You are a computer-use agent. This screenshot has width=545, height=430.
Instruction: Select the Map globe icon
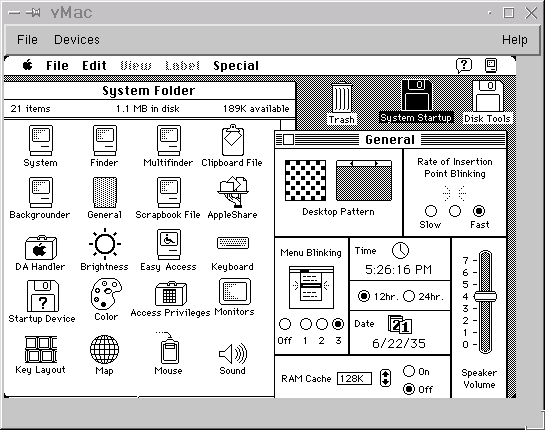104,349
